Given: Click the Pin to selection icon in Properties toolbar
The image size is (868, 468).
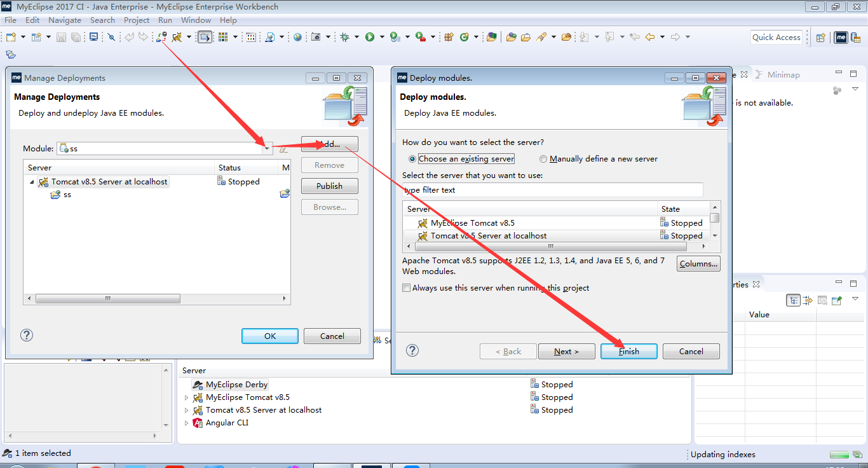Looking at the screenshot, I should pos(837,300).
